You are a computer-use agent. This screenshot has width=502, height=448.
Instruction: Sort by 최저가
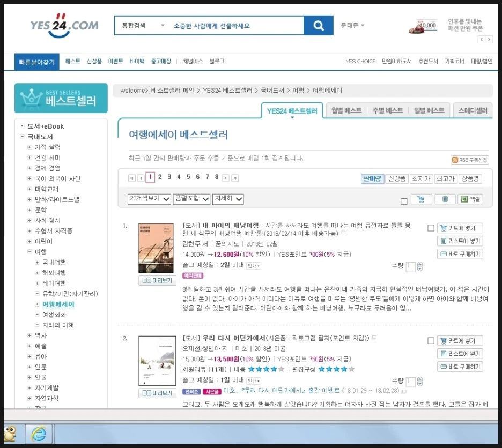pos(421,178)
